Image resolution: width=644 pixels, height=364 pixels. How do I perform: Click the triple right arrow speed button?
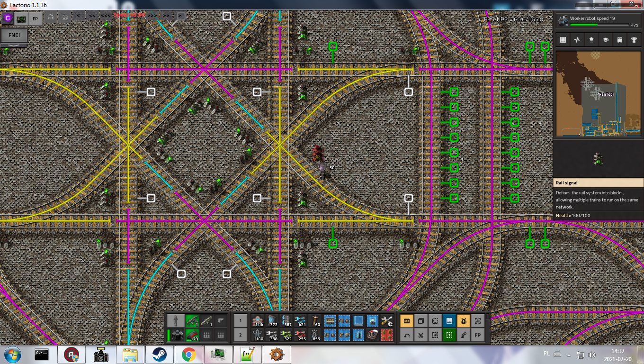[152, 16]
